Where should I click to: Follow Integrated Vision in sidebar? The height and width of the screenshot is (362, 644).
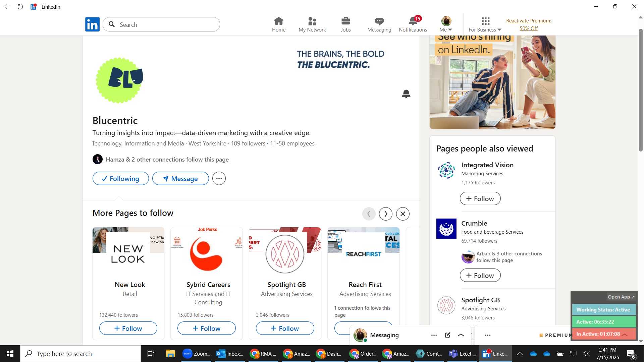(x=480, y=198)
